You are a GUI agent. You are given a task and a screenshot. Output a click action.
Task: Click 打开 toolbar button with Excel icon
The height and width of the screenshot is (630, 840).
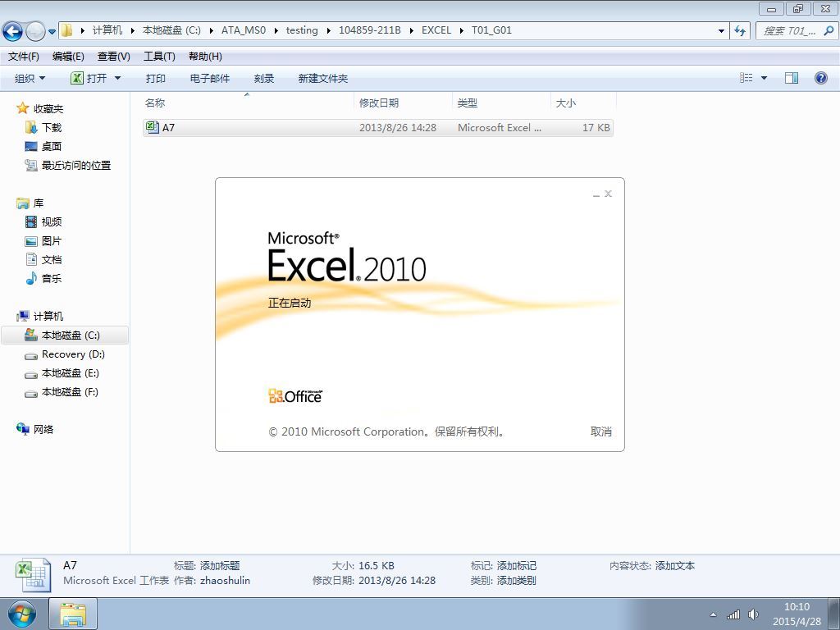89,78
